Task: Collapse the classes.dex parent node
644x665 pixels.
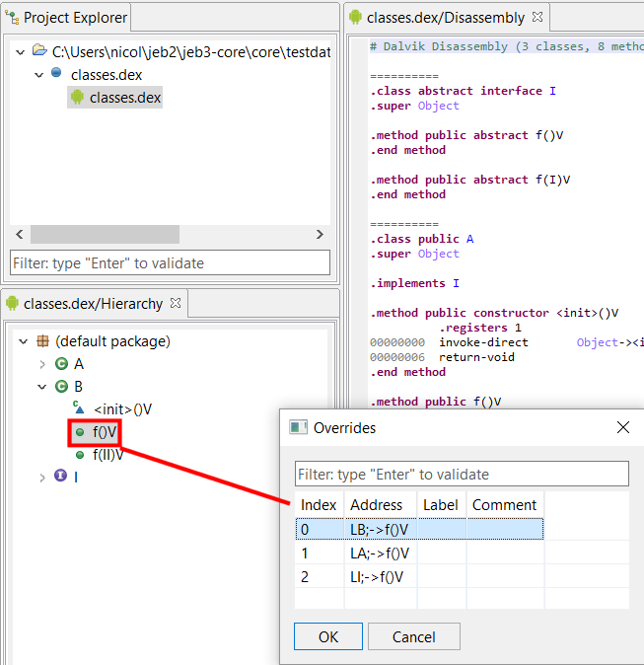Action: tap(39, 75)
